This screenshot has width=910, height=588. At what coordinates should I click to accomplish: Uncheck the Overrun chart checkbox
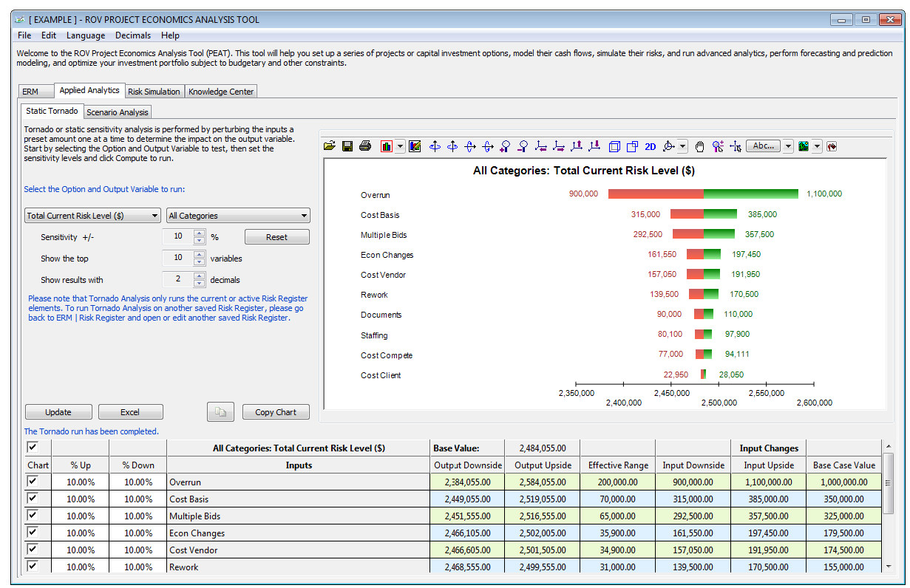[x=33, y=482]
